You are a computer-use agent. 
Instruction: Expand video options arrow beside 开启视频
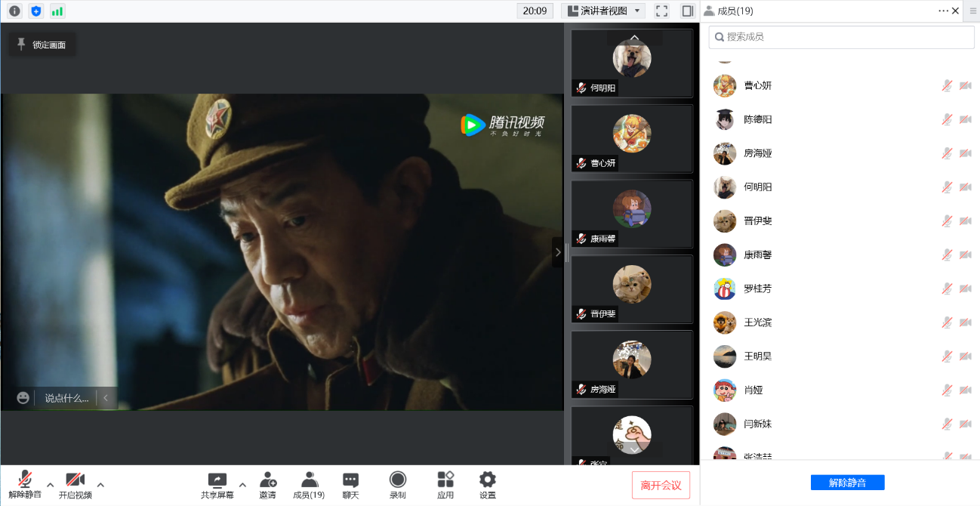point(100,484)
